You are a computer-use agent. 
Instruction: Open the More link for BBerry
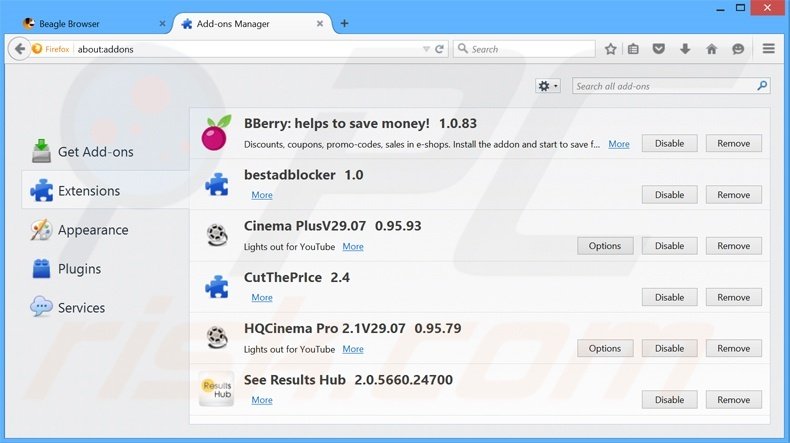tap(619, 144)
